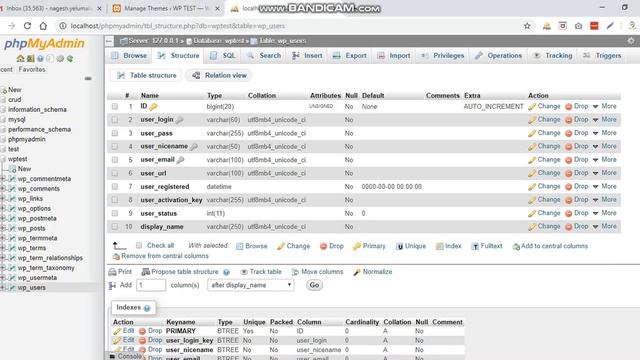Collapse all using sidebar minus icon
The width and height of the screenshot is (640, 360).
coord(88,78)
